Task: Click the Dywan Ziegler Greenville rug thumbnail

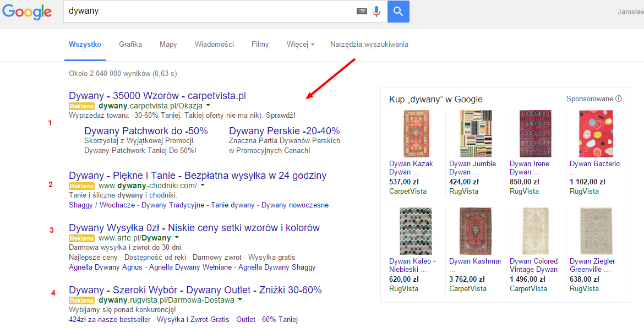Action: coord(596,231)
